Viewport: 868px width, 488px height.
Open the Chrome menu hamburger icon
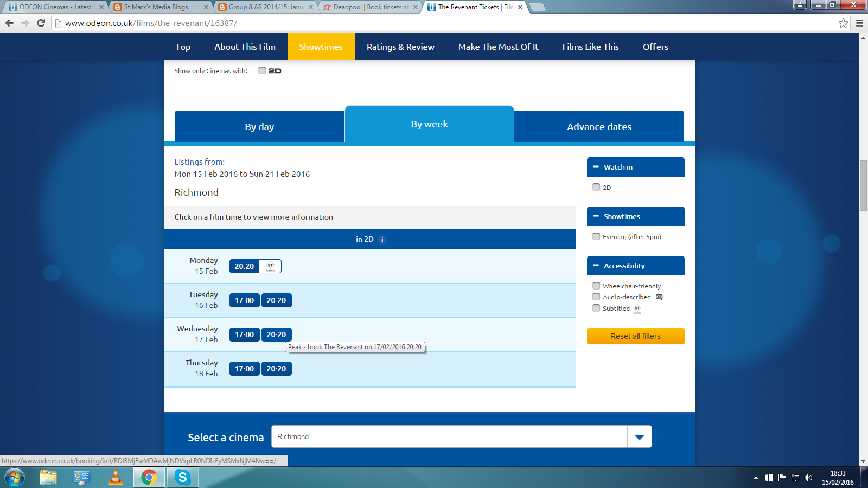pyautogui.click(x=859, y=23)
